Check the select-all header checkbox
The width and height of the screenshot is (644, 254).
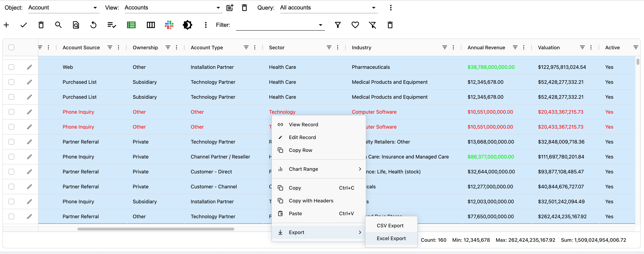pyautogui.click(x=12, y=47)
